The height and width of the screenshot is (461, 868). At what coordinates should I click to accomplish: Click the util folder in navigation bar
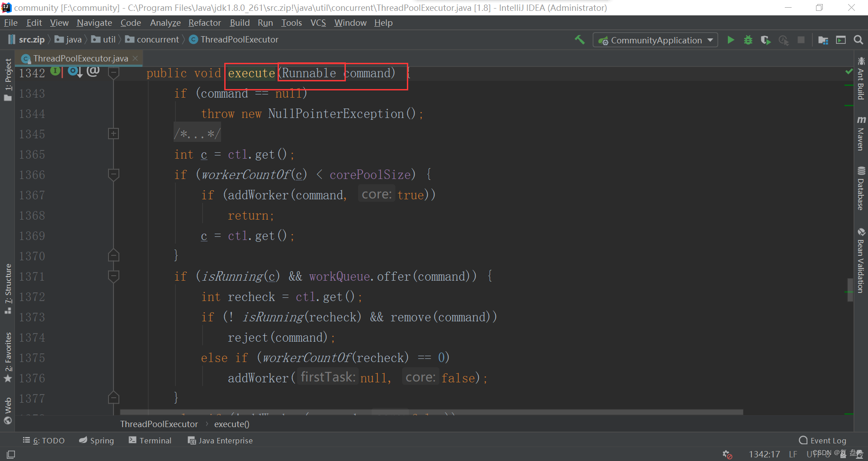click(x=104, y=40)
